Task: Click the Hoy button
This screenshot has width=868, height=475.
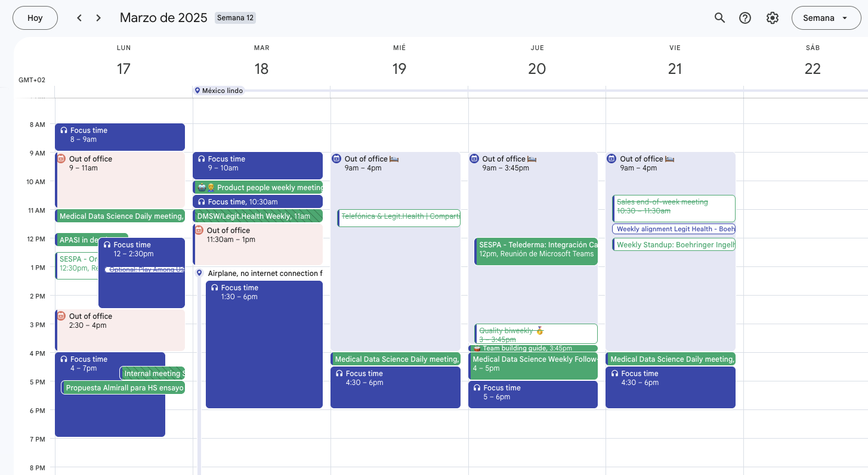Action: click(x=35, y=18)
